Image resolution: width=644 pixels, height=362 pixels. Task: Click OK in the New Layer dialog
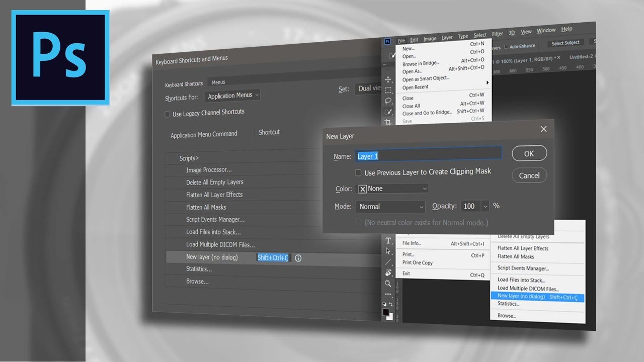[529, 154]
